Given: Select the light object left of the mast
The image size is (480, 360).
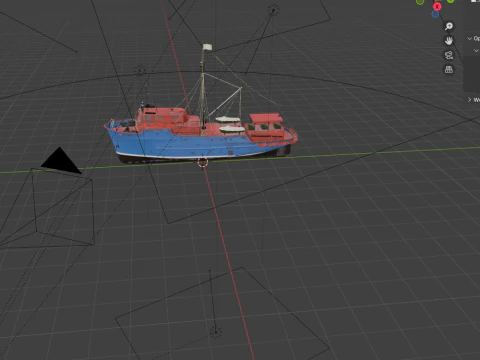Looking at the screenshot, I should coord(140,71).
